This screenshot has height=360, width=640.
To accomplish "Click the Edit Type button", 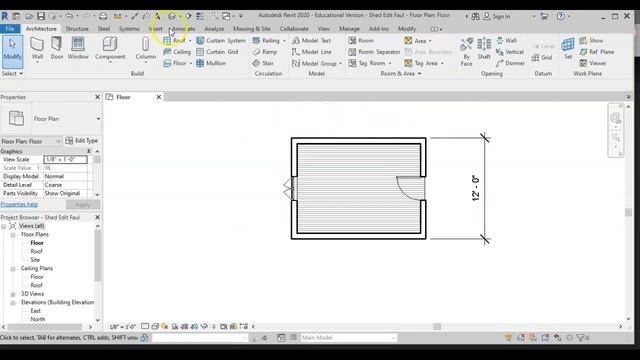I will [82, 141].
